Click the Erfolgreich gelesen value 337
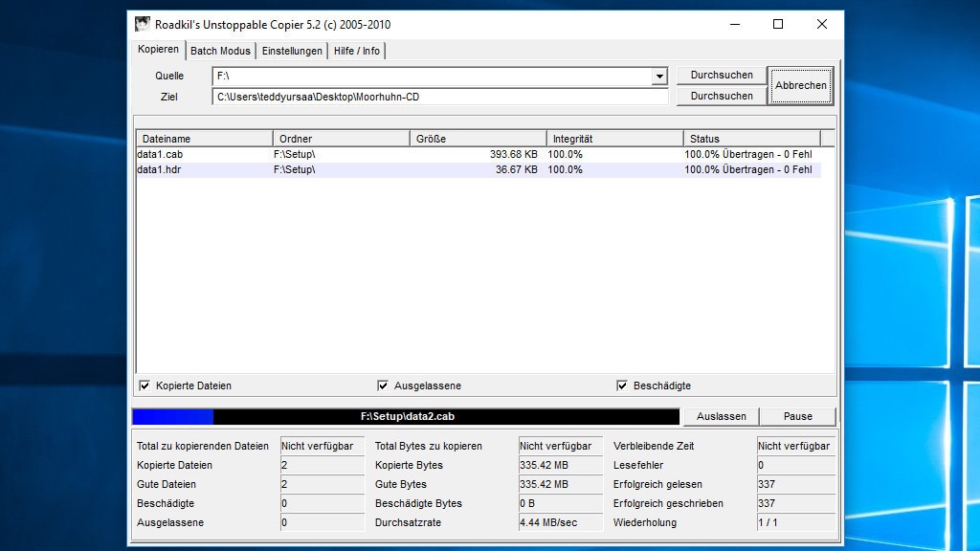Viewport: 980px width, 551px height. pos(795,484)
